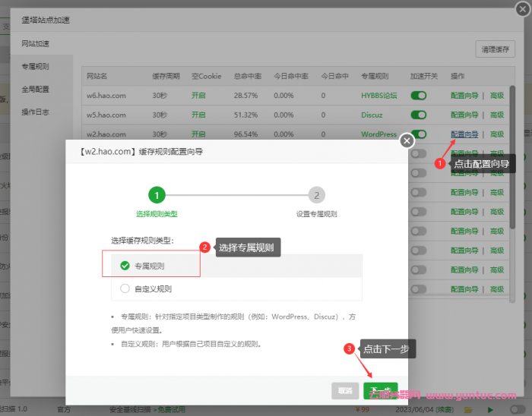Click 配置向导 link for w6.hao.com
This screenshot has width=532, height=416.
[464, 96]
